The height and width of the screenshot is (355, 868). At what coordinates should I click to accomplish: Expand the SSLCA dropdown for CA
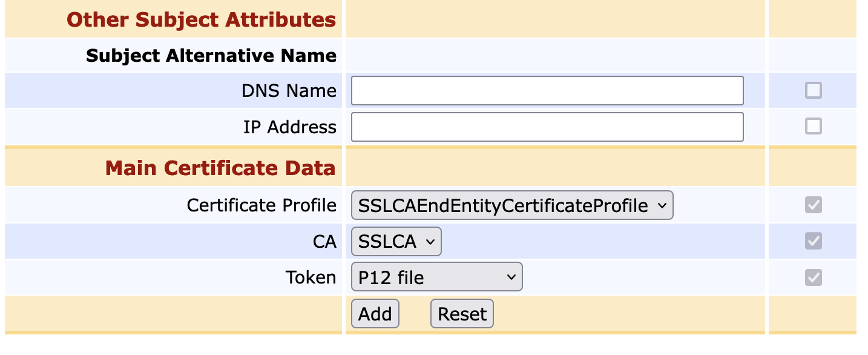pyautogui.click(x=396, y=242)
